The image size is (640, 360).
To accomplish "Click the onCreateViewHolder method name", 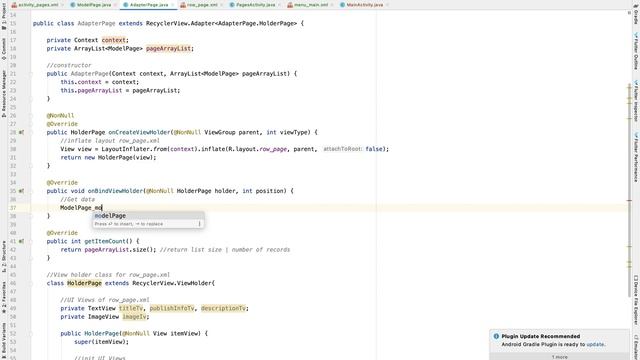I will (x=139, y=132).
